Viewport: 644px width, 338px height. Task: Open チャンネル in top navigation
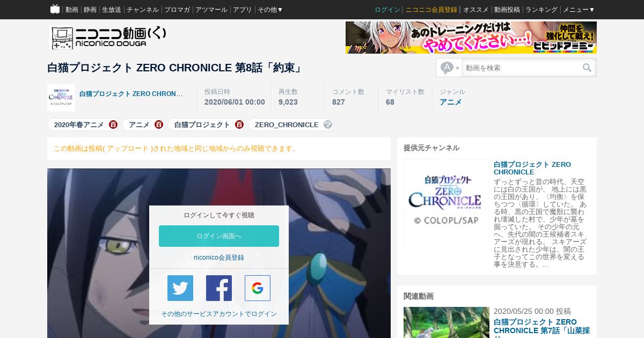tap(143, 10)
